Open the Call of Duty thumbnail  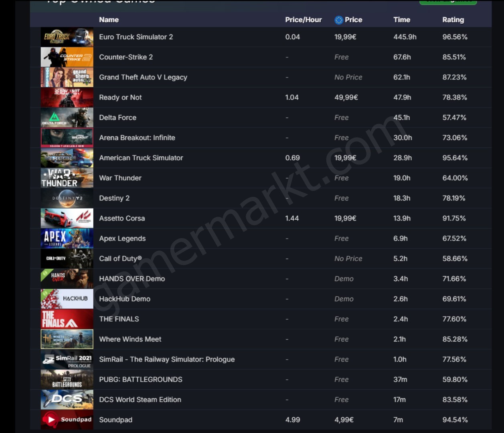pos(67,259)
